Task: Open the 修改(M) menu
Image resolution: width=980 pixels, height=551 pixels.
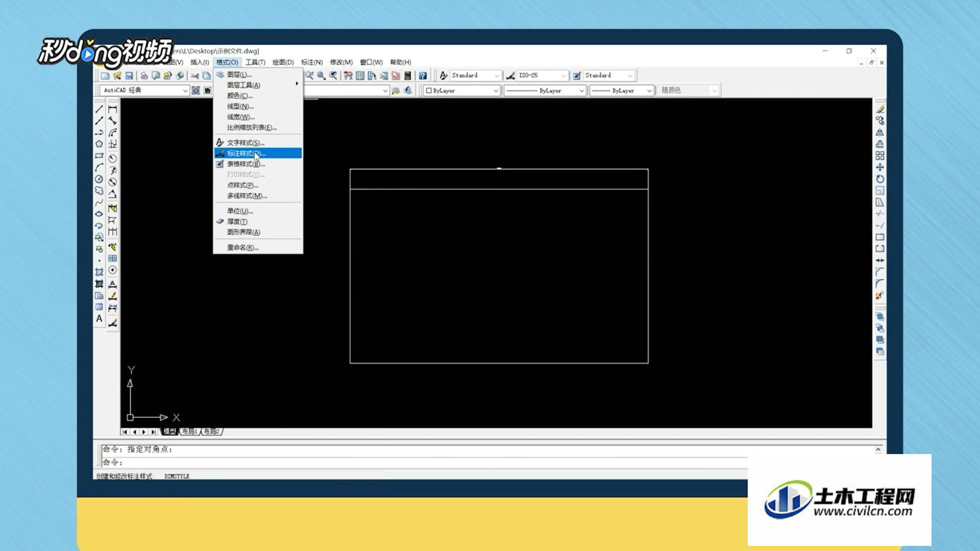Action: pos(341,62)
